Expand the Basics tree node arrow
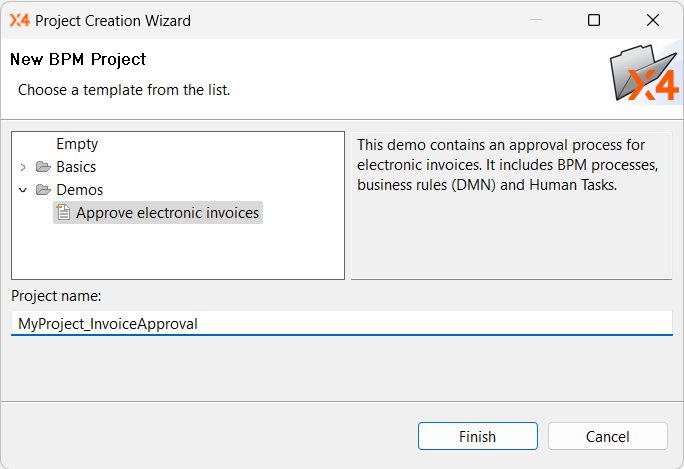Viewport: 684px width, 469px height. pos(23,167)
